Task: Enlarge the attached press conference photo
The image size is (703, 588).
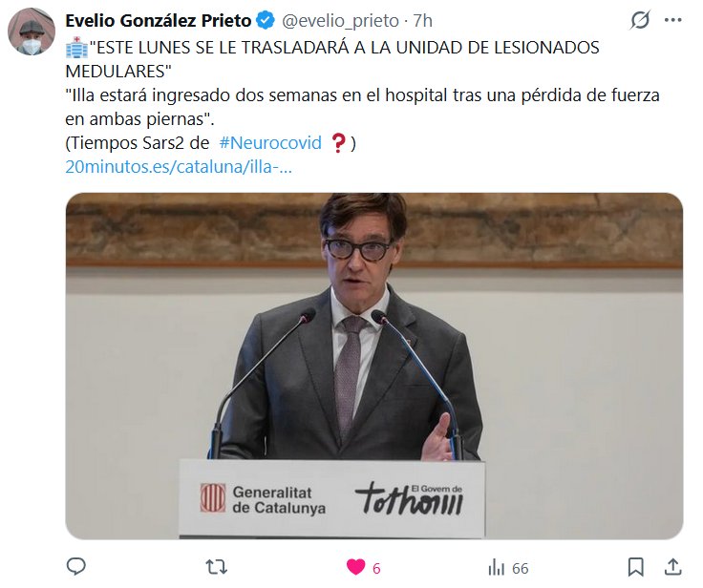Action: tap(374, 367)
